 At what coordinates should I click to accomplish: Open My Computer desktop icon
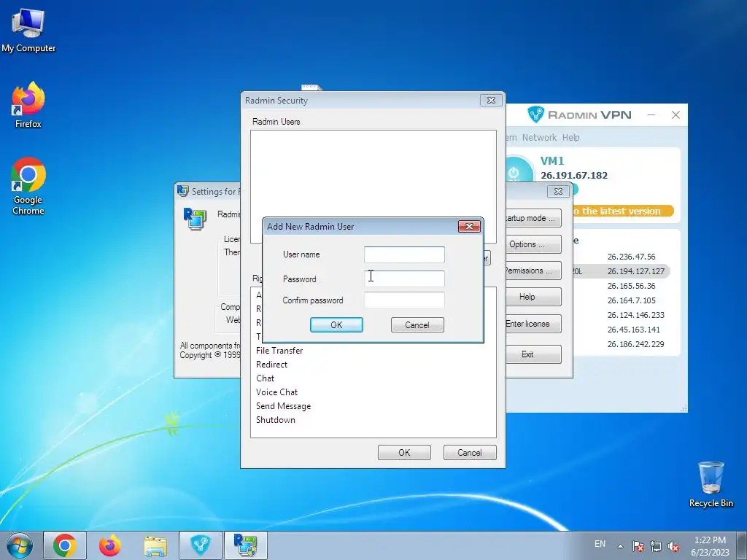pos(28,31)
